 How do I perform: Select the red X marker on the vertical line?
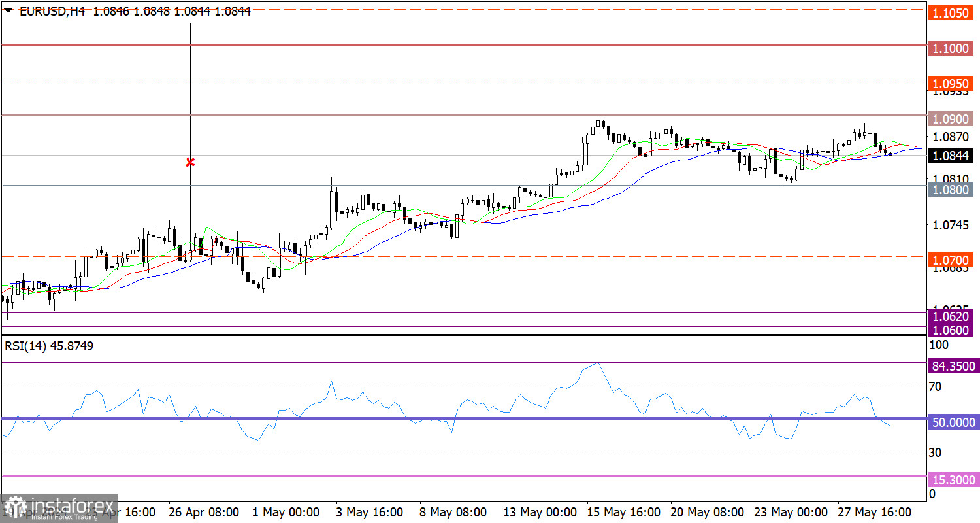(190, 162)
